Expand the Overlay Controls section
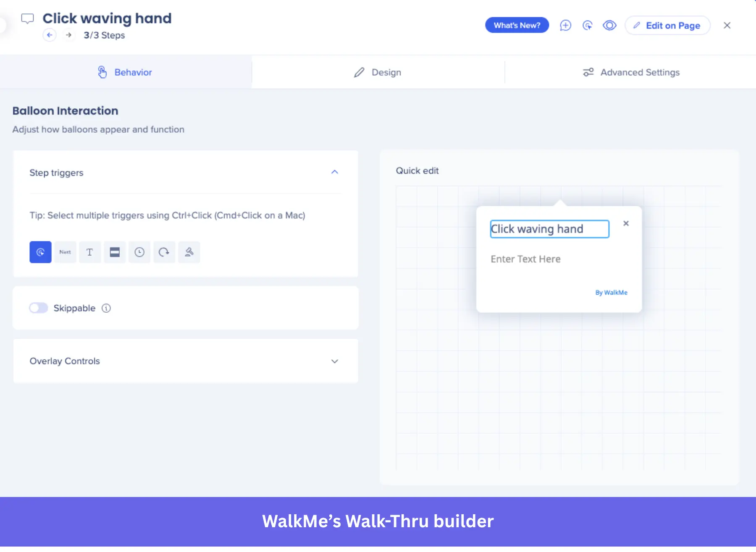The image size is (756, 552). [335, 361]
